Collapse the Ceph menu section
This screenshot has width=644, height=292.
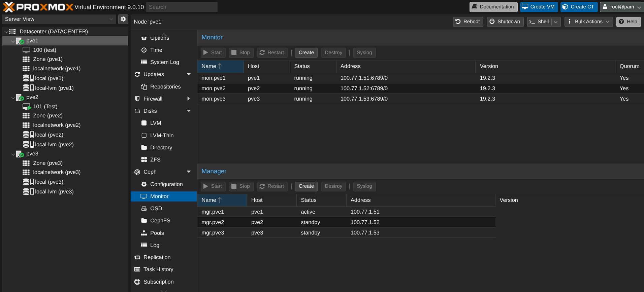pos(189,172)
